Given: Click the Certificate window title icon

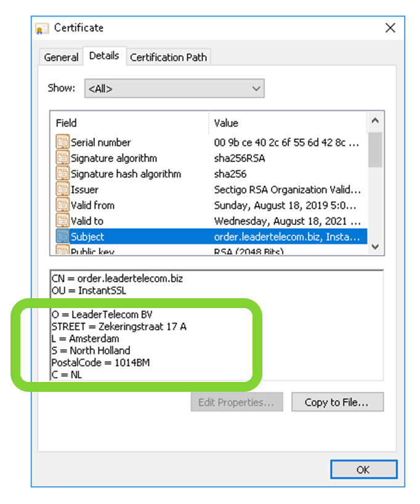Looking at the screenshot, I should (x=42, y=28).
